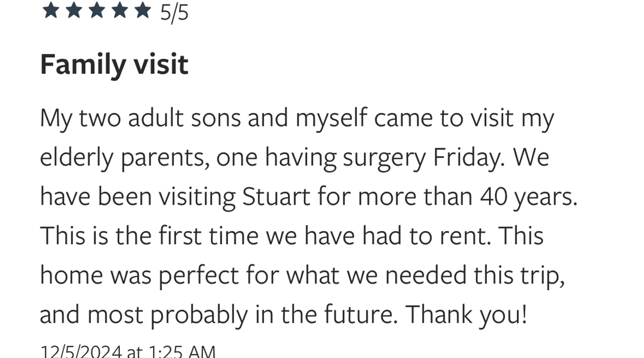Click 'Thank you!' at the review end
644x358 pixels.
coord(466,315)
